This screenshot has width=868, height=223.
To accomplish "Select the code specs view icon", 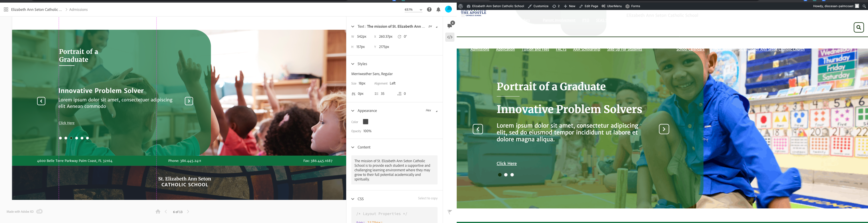I will (450, 37).
